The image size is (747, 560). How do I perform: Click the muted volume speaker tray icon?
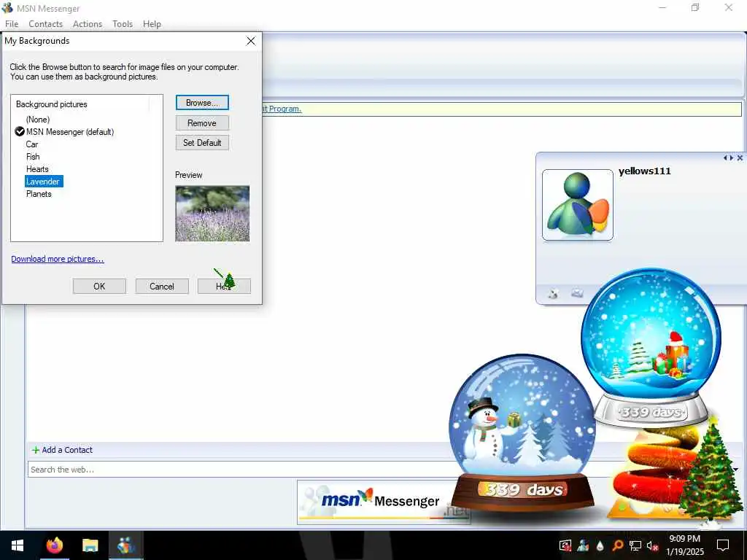click(652, 545)
